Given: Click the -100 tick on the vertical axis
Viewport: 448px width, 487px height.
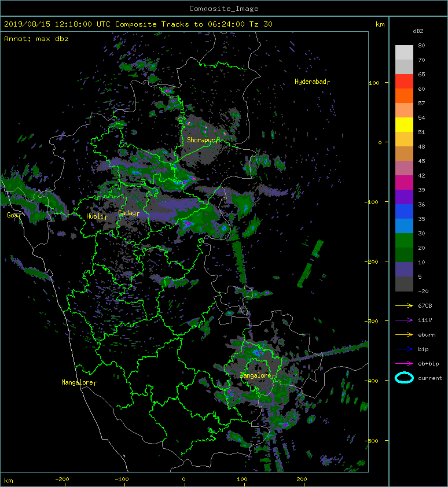Looking at the screenshot, I should 372,202.
